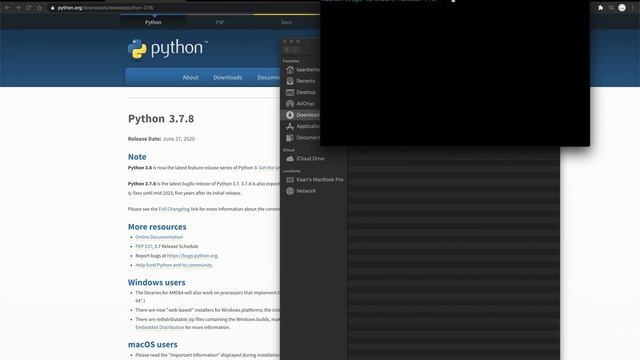Screen dimensions: 640x360
Task: Click the padlock icon in address bar
Action: coord(52,8)
